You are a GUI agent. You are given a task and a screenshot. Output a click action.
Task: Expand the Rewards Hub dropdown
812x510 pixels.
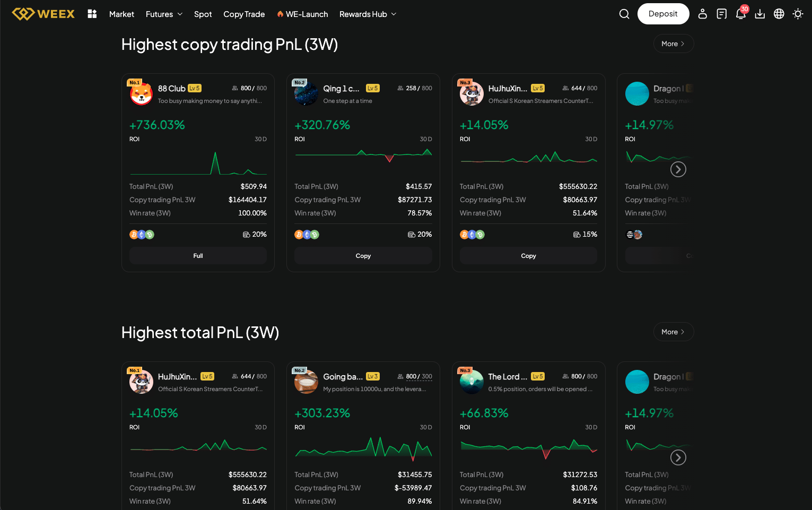[368, 14]
